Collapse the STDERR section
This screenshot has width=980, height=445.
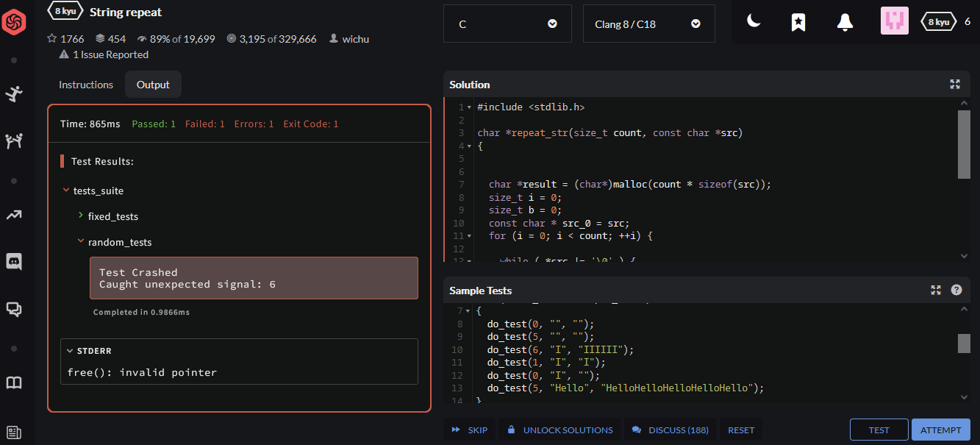(71, 351)
